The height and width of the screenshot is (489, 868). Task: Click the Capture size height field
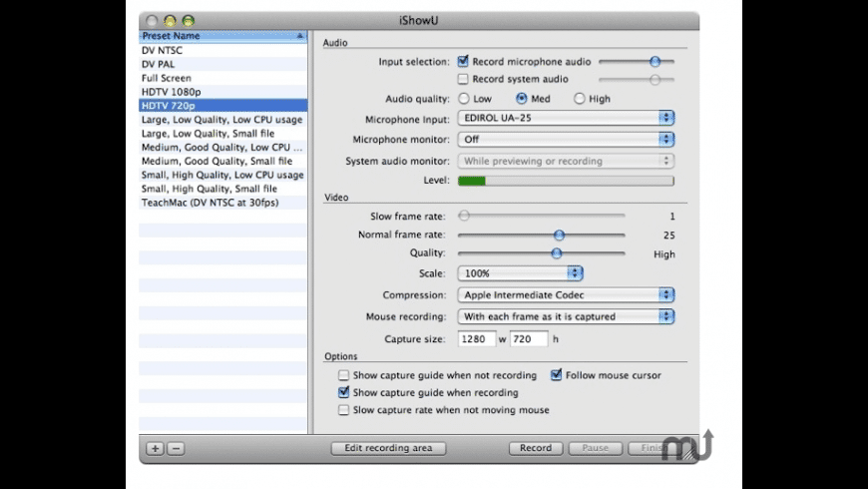click(x=529, y=339)
